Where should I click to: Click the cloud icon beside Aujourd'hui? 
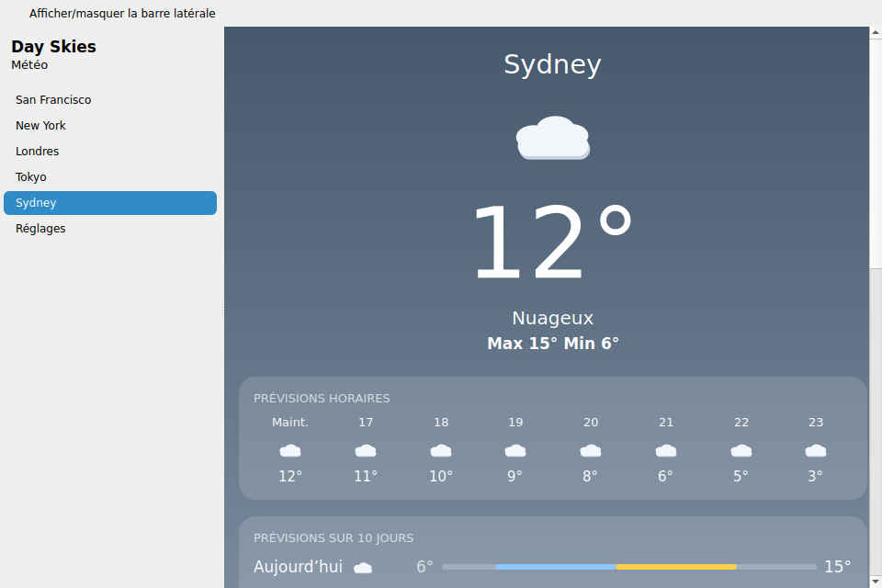pyautogui.click(x=363, y=568)
